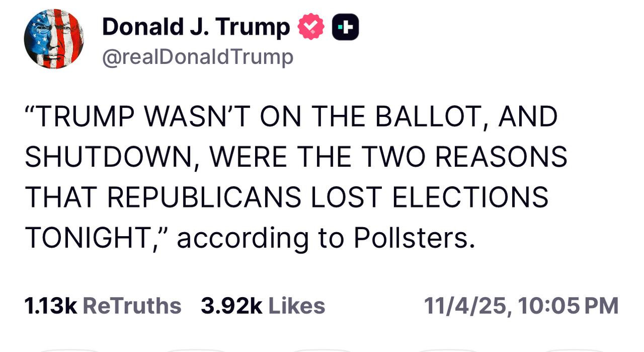Click the "10:05 PM" time text
This screenshot has height=352, width=644.
tap(568, 306)
